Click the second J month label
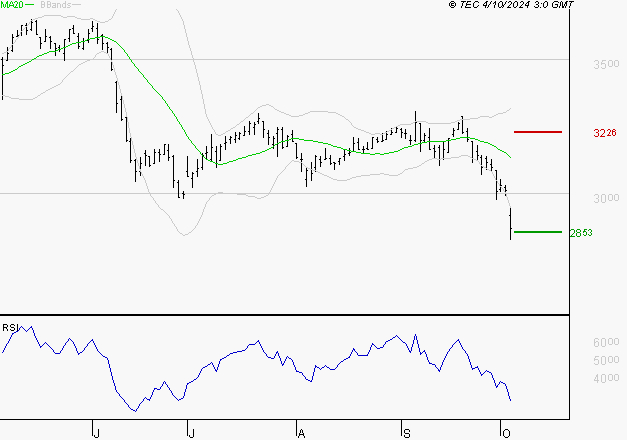The width and height of the screenshot is (627, 440). [191, 434]
